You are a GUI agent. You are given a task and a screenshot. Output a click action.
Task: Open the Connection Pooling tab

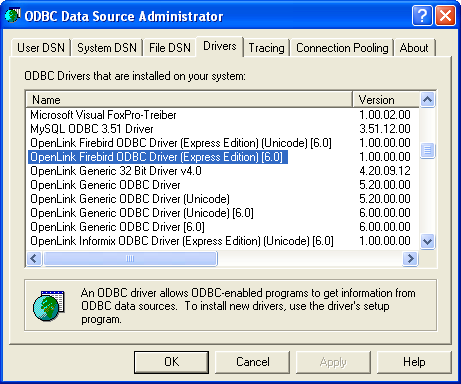pos(342,48)
